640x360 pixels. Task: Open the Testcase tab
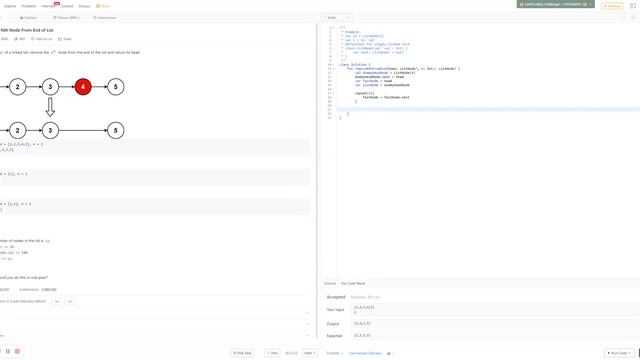[330, 283]
